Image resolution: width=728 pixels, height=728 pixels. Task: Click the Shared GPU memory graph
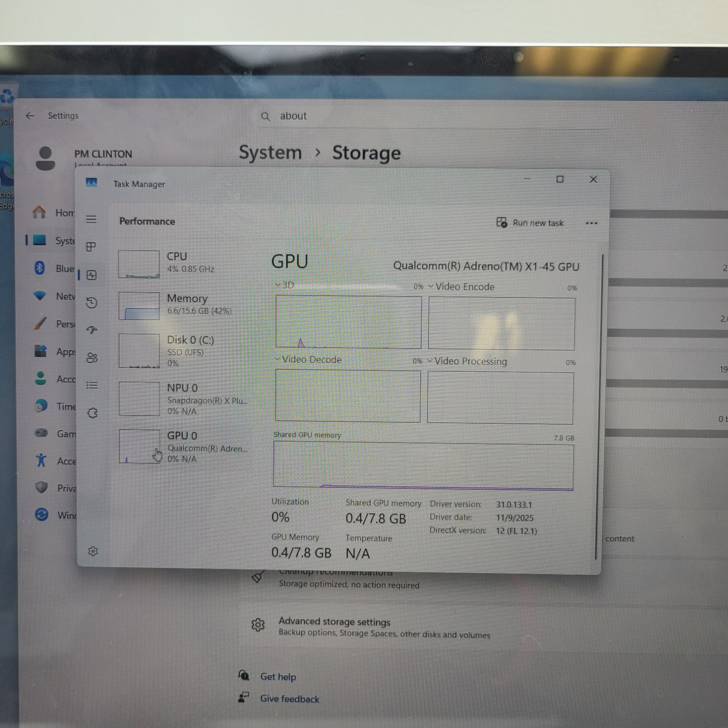tap(423, 465)
